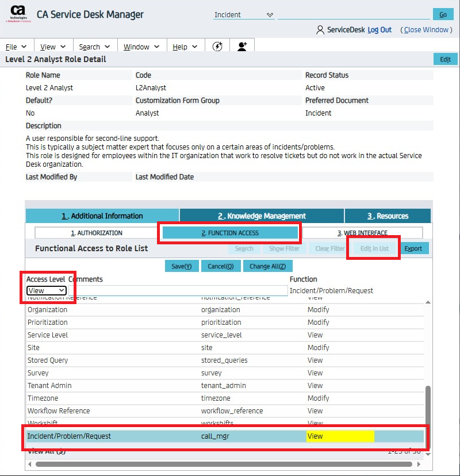Switch to Additional Information tab

102,216
